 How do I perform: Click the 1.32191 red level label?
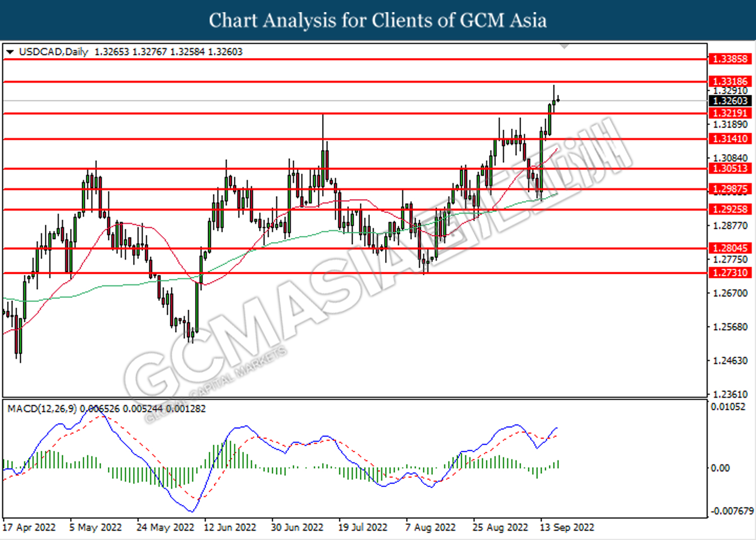tap(730, 113)
